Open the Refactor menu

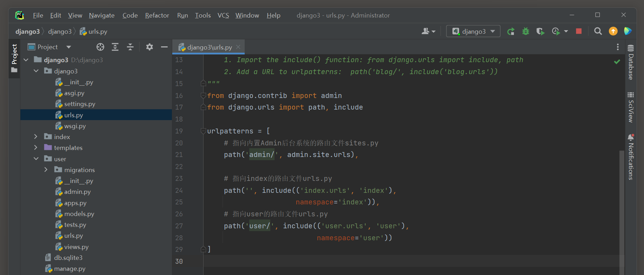157,15
